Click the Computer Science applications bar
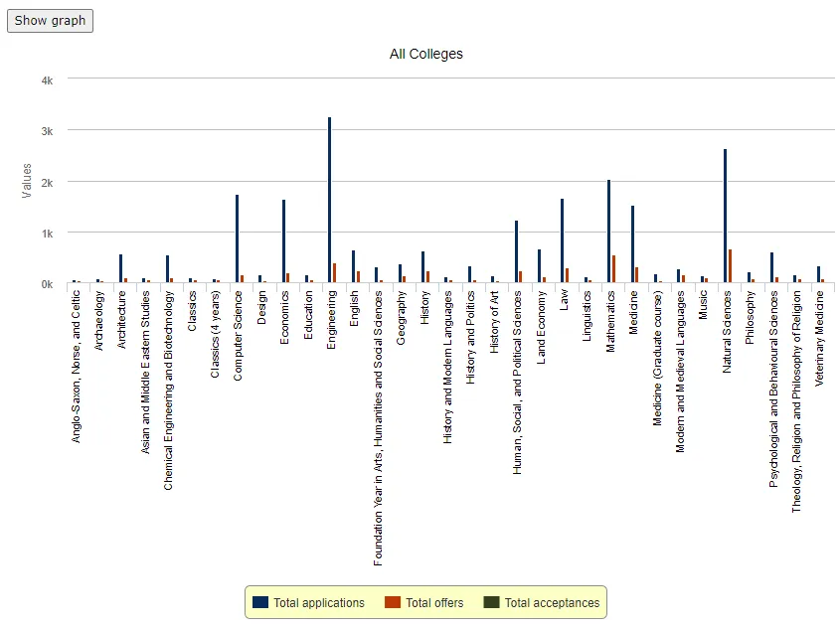 tap(237, 238)
